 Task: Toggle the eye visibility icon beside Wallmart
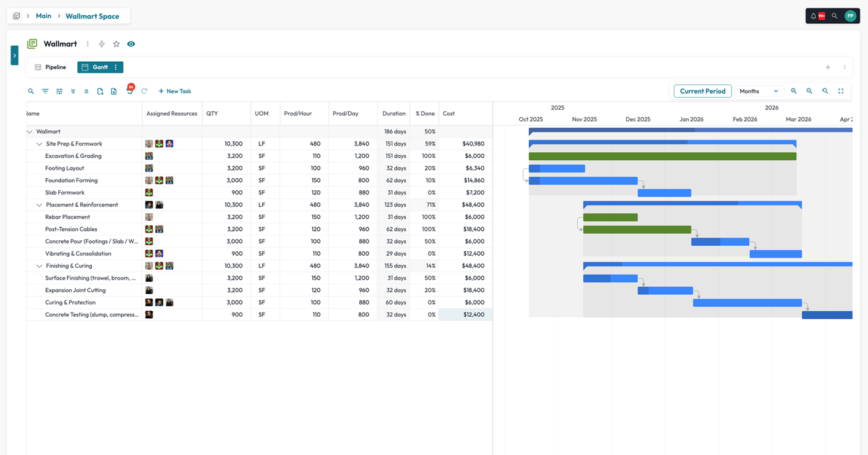click(x=131, y=44)
